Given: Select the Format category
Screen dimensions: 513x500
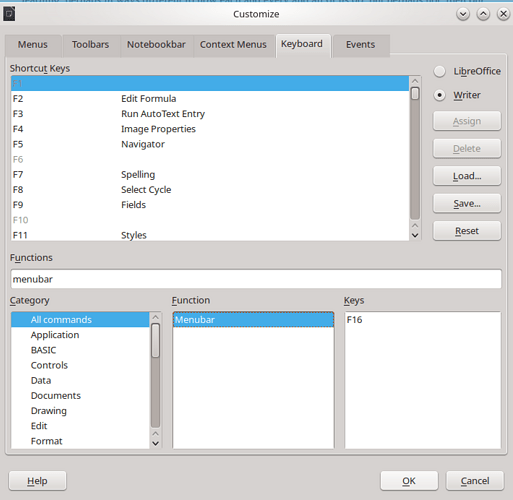Looking at the screenshot, I should [x=80, y=441].
